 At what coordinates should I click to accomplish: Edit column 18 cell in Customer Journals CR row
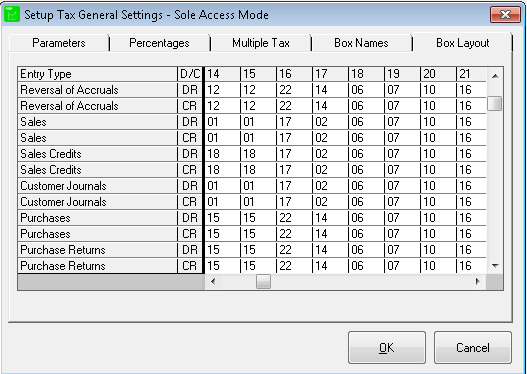click(x=366, y=202)
